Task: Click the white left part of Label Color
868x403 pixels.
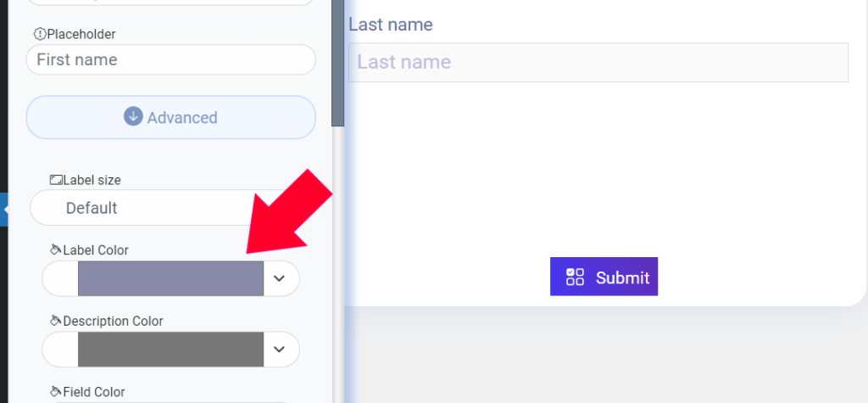Action: pos(60,278)
